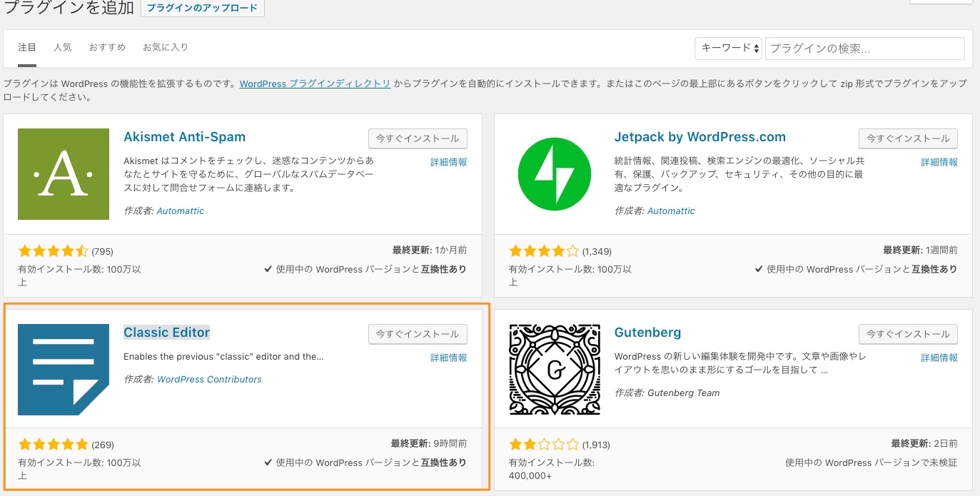Click the Akismet Anti-Spam plugin icon
The height and width of the screenshot is (496, 980).
coord(64,174)
